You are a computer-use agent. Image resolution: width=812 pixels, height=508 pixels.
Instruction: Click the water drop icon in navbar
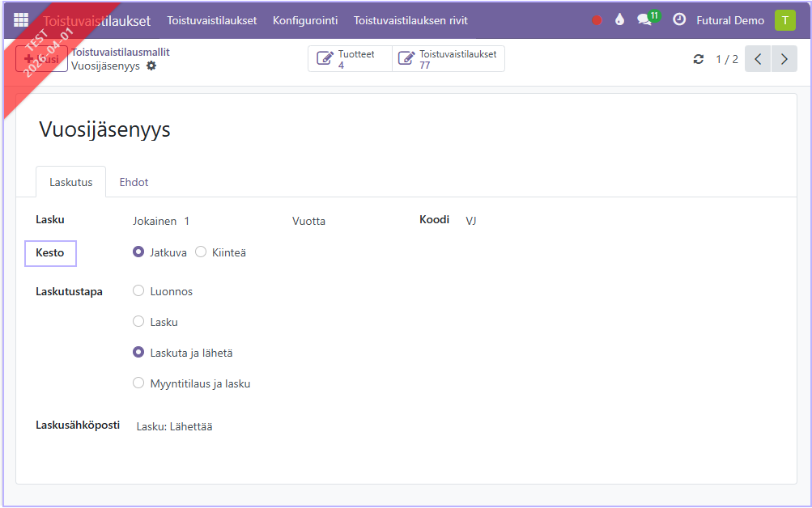[x=620, y=20]
